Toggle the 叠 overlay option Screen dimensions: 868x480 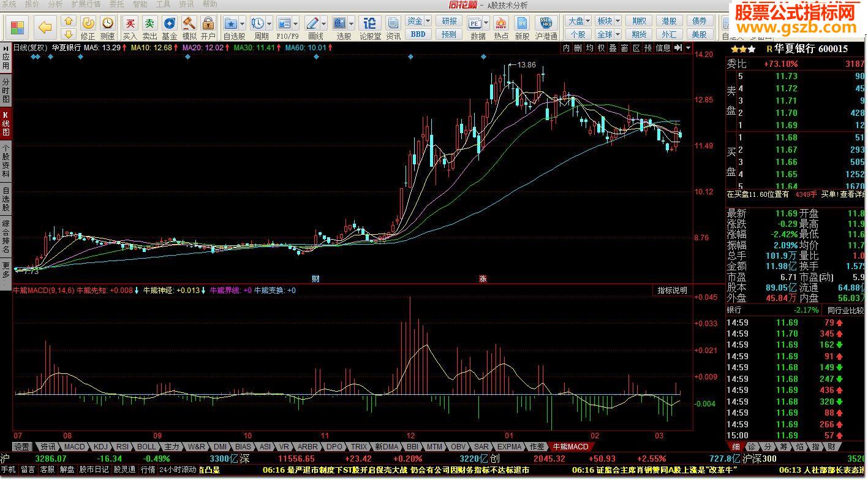613,48
